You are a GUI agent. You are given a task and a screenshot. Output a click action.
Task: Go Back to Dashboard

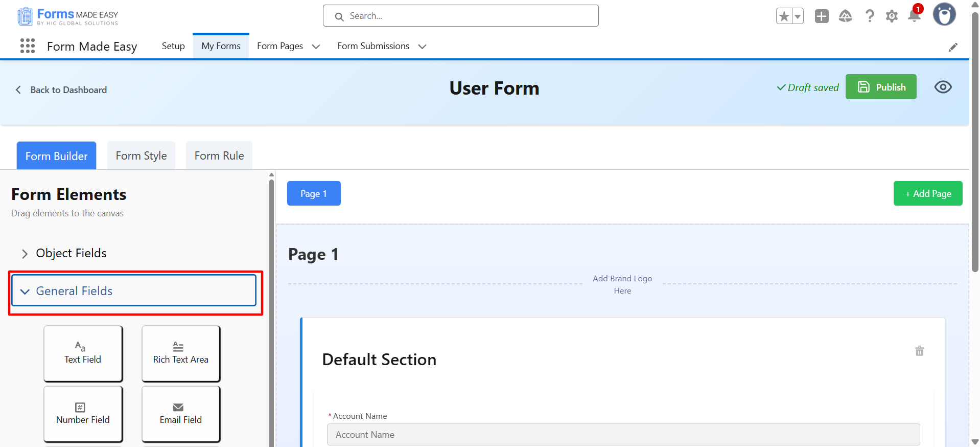click(62, 90)
